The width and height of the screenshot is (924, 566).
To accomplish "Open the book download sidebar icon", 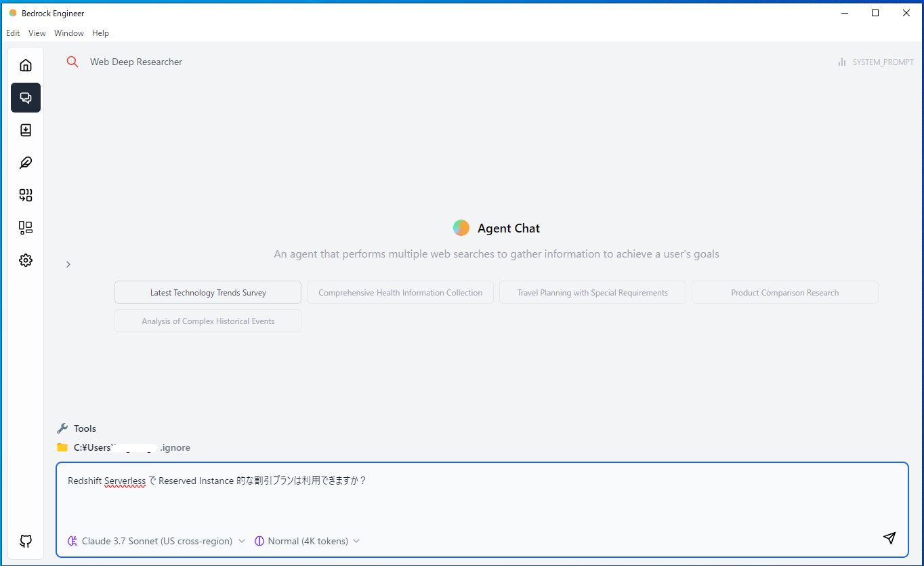I will pos(26,130).
